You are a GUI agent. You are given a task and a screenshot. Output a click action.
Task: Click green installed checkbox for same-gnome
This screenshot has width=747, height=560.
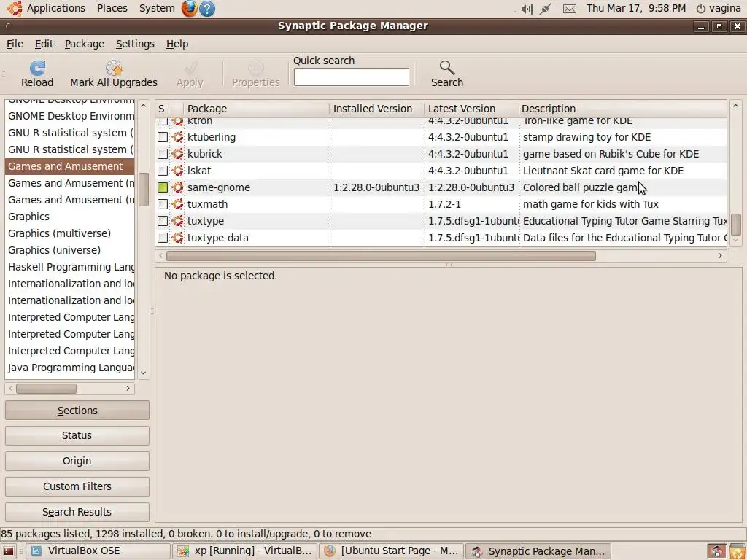[163, 187]
